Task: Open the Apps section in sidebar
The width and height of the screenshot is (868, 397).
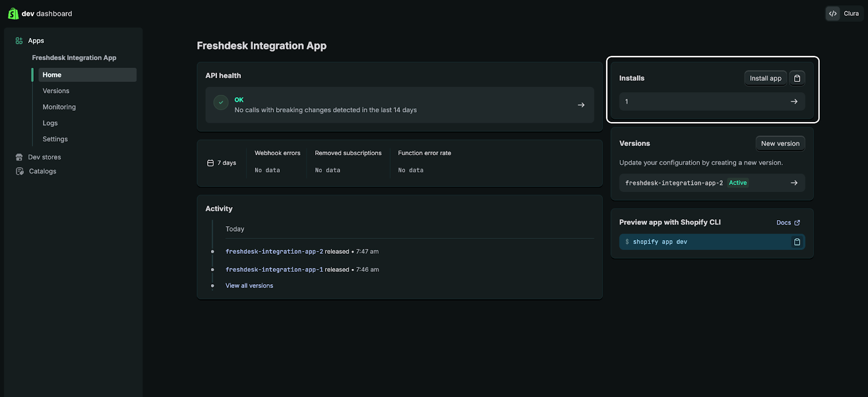Action: pyautogui.click(x=36, y=41)
